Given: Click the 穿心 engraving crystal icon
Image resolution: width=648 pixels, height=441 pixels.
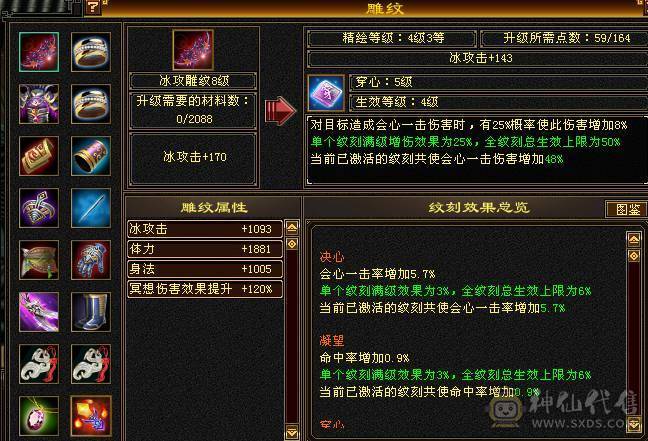Looking at the screenshot, I should pyautogui.click(x=326, y=93).
